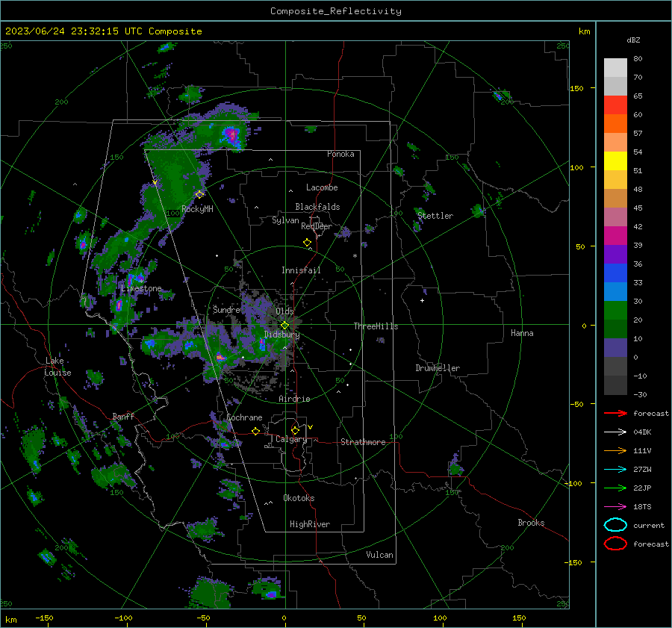Click the Innisfail city label
This screenshot has width=672, height=628.
(x=301, y=270)
